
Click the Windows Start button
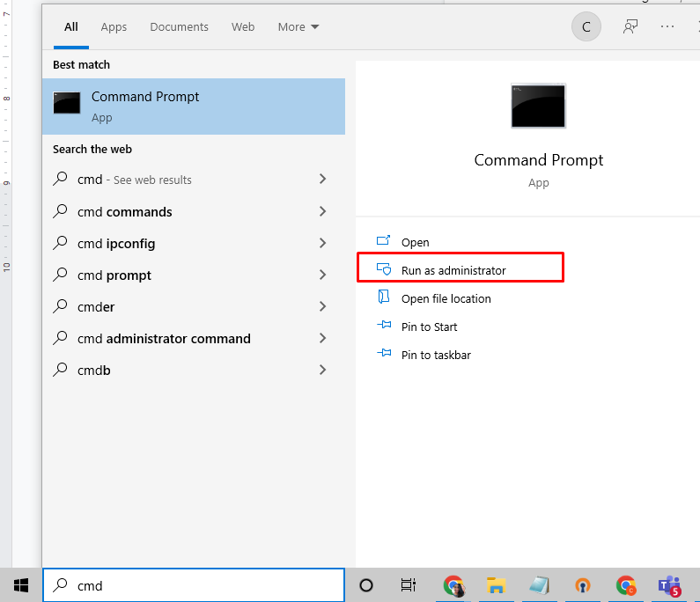click(x=21, y=585)
